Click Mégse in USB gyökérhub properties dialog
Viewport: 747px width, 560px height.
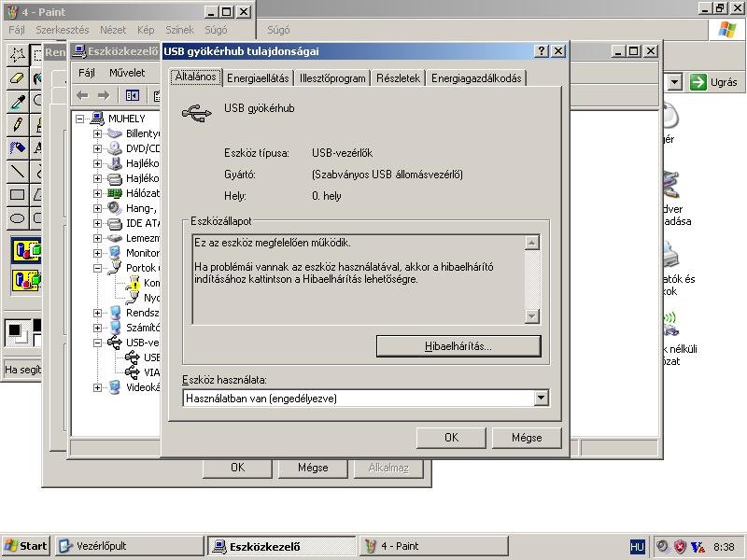pos(527,438)
